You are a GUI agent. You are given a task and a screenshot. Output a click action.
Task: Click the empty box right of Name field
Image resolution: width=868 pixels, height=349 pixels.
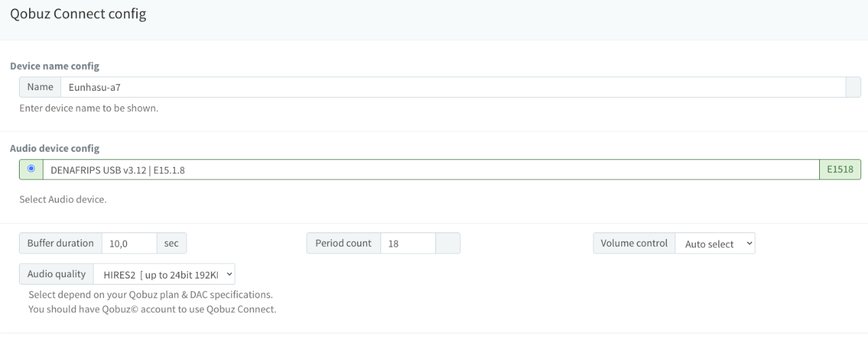coord(853,87)
